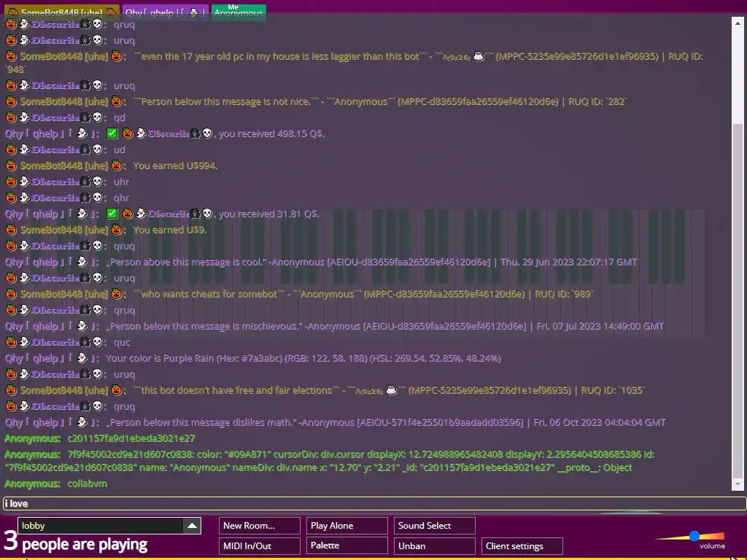Viewport: 747px width, 560px height.
Task: Click green checkmark in '31.81 Q$' message
Action: coord(112,214)
